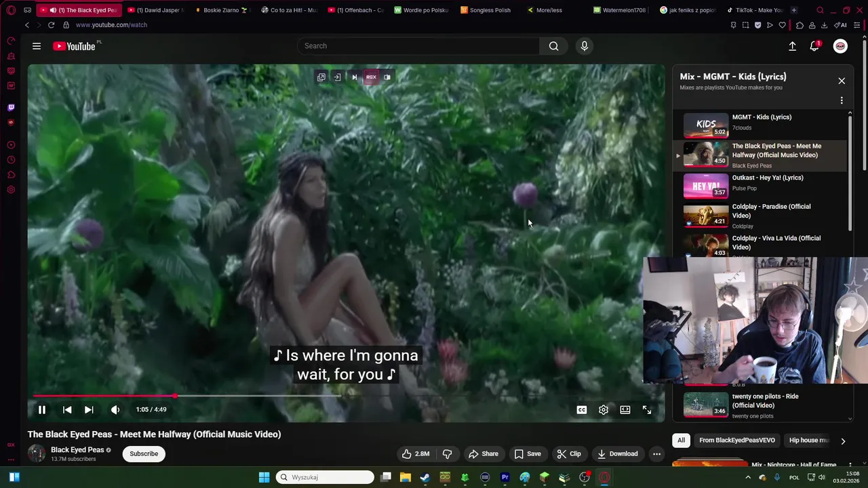Screen dimensions: 868x488
Task: Open Opera AI assistant button
Action: coord(842,25)
